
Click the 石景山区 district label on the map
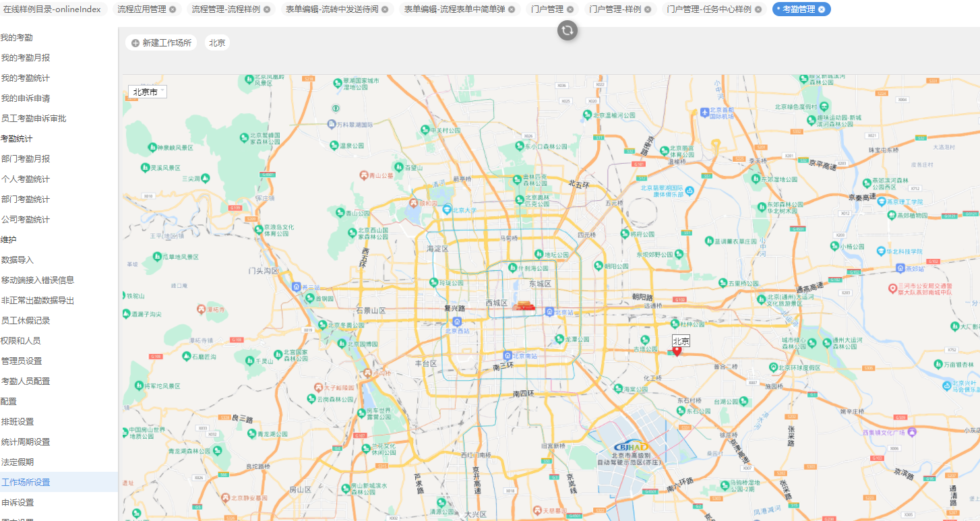tap(371, 311)
